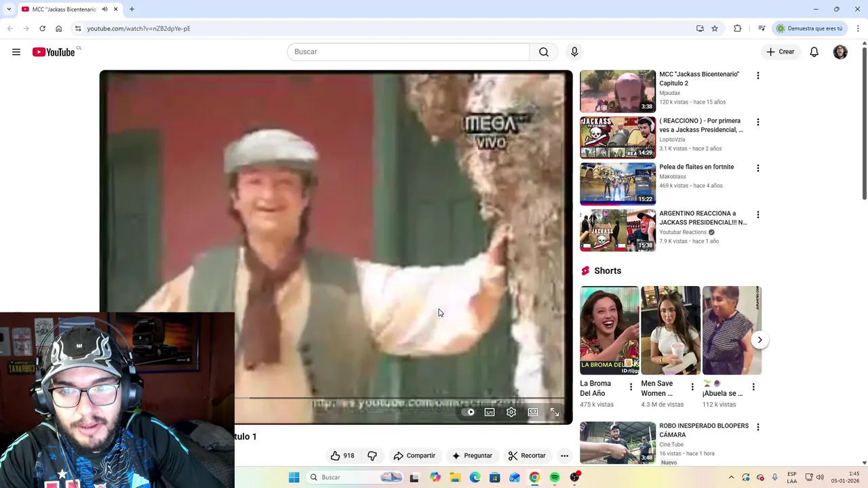Focus the YouTube Buscar search field

click(408, 52)
